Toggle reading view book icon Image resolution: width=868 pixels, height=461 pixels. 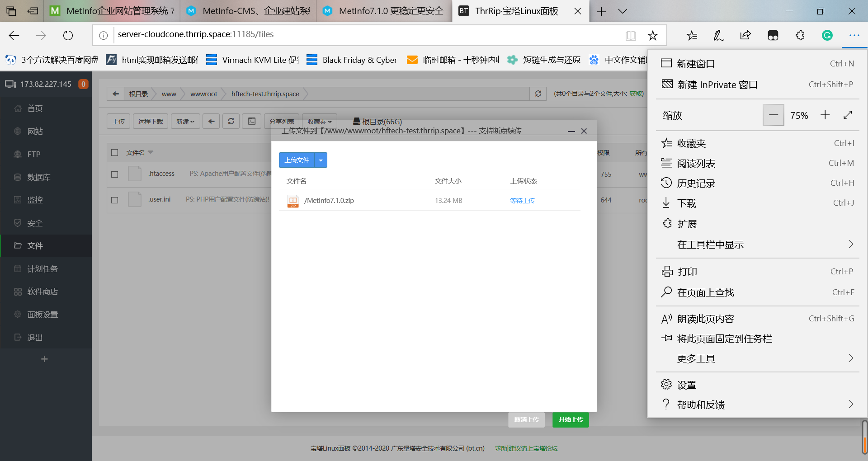pyautogui.click(x=631, y=36)
